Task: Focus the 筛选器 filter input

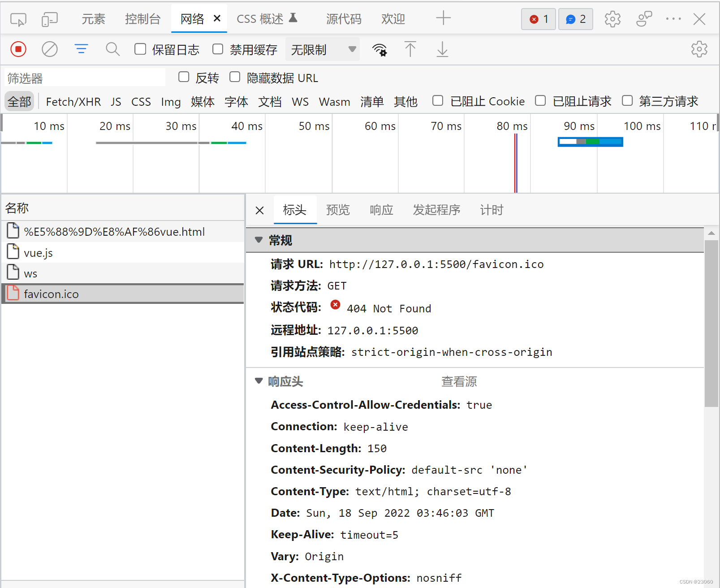Action: point(85,78)
